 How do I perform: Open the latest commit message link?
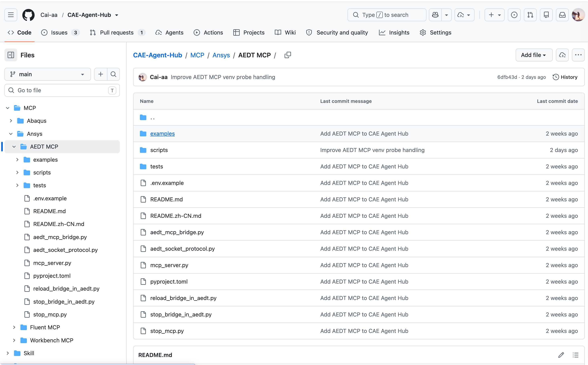pos(223,77)
